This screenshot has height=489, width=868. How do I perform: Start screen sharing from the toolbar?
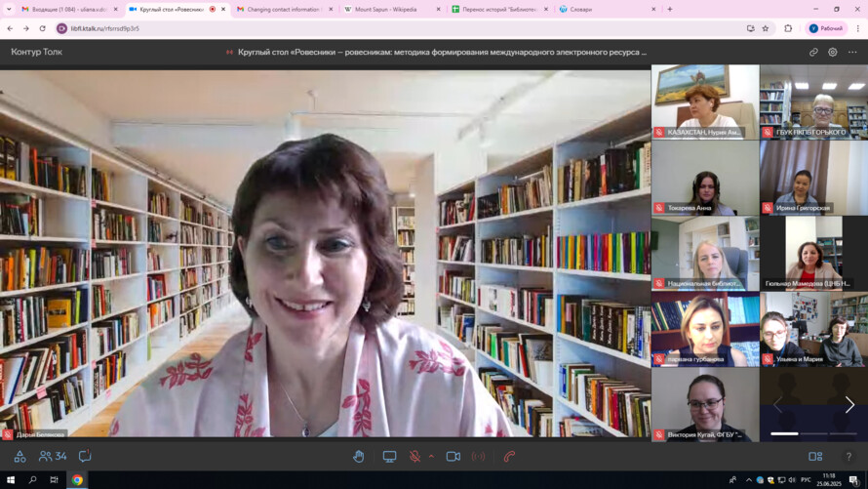pyautogui.click(x=389, y=456)
